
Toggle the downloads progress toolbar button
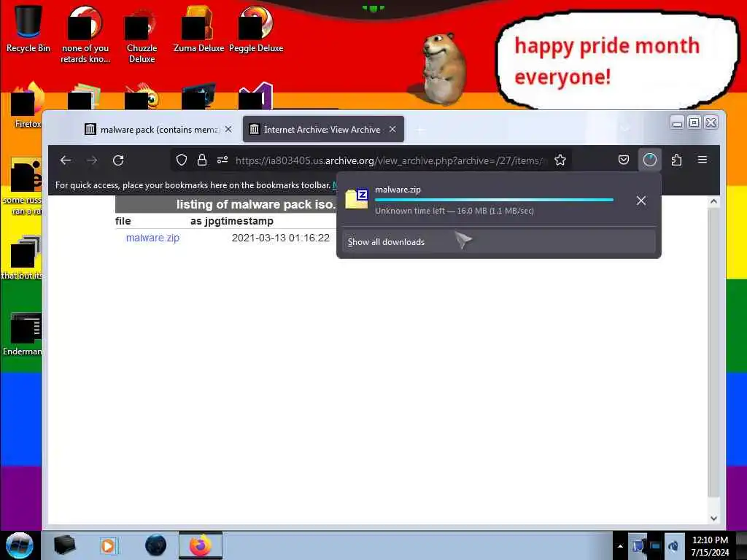650,160
